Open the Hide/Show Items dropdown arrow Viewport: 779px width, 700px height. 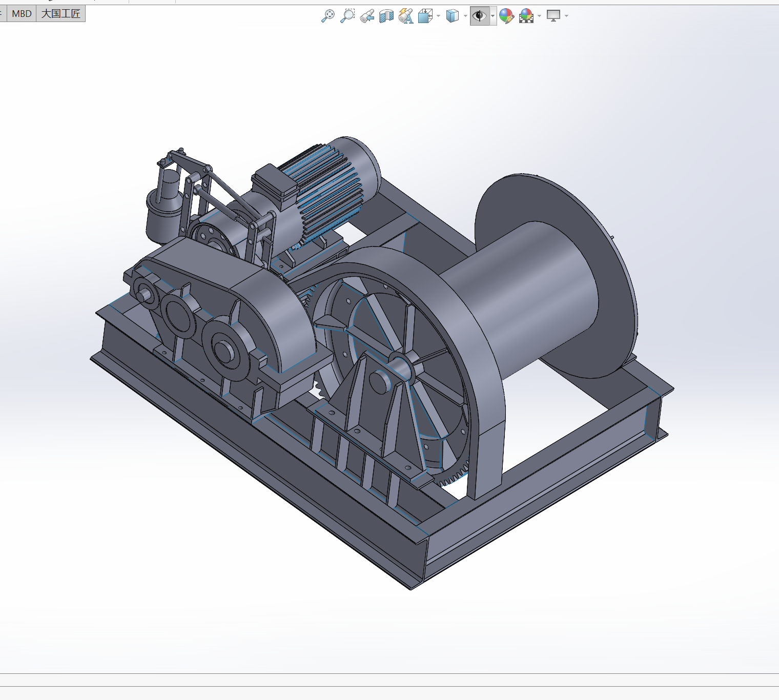point(493,16)
